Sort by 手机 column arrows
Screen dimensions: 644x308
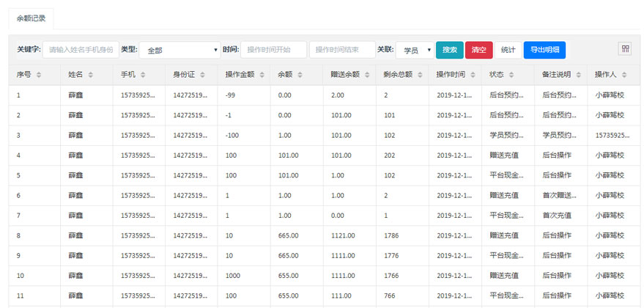point(143,75)
